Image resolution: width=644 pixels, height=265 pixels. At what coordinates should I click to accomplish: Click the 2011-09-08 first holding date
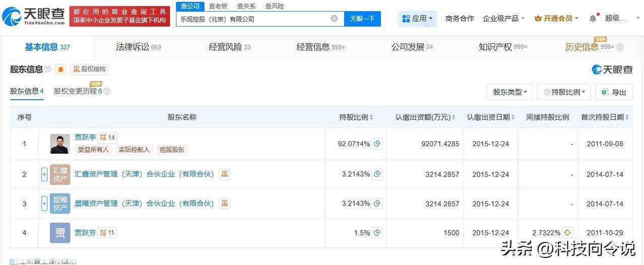(x=605, y=144)
